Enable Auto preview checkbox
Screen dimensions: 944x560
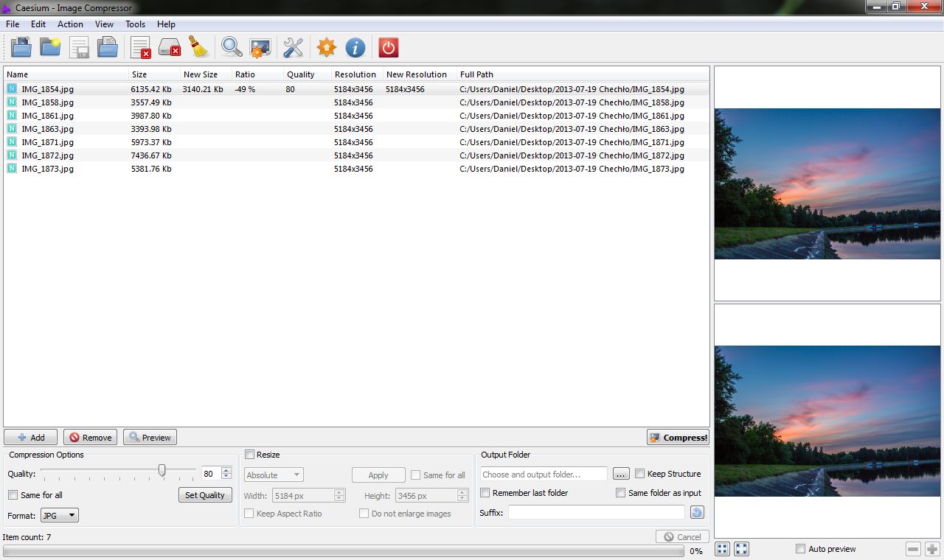(x=801, y=549)
